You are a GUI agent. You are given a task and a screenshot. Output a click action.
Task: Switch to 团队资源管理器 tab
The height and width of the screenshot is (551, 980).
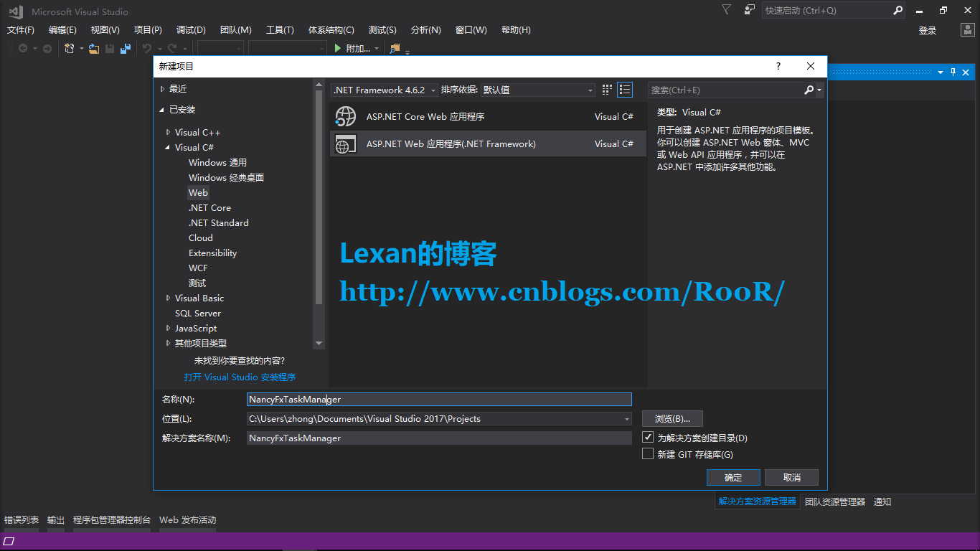click(x=835, y=501)
